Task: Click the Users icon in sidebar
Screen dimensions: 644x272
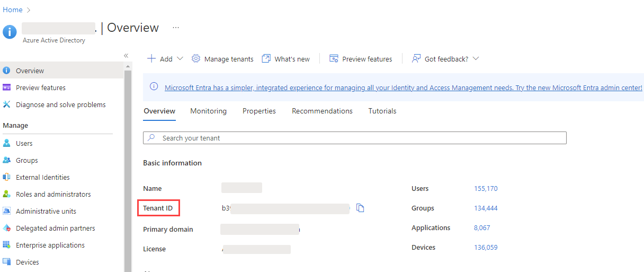Action: [7, 143]
